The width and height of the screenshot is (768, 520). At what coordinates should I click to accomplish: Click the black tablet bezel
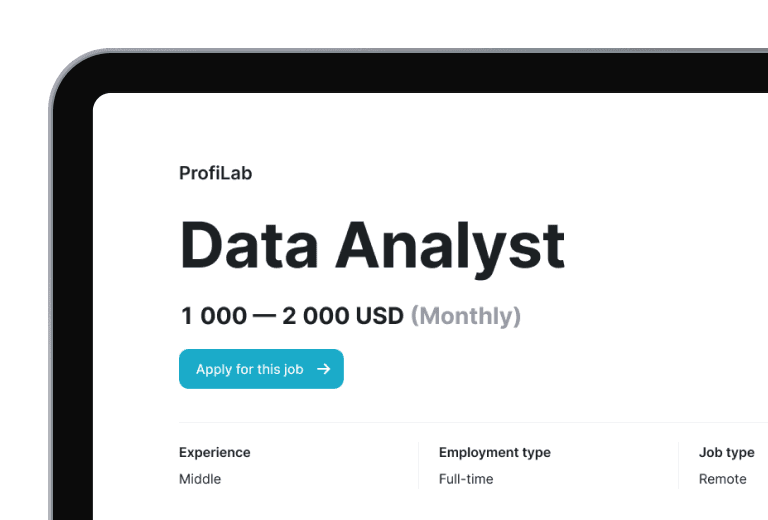[72, 300]
